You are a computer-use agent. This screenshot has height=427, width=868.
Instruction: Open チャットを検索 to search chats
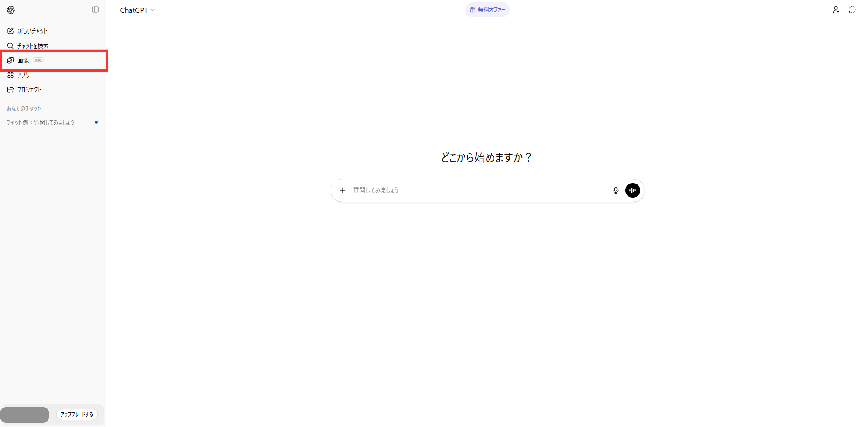(33, 46)
